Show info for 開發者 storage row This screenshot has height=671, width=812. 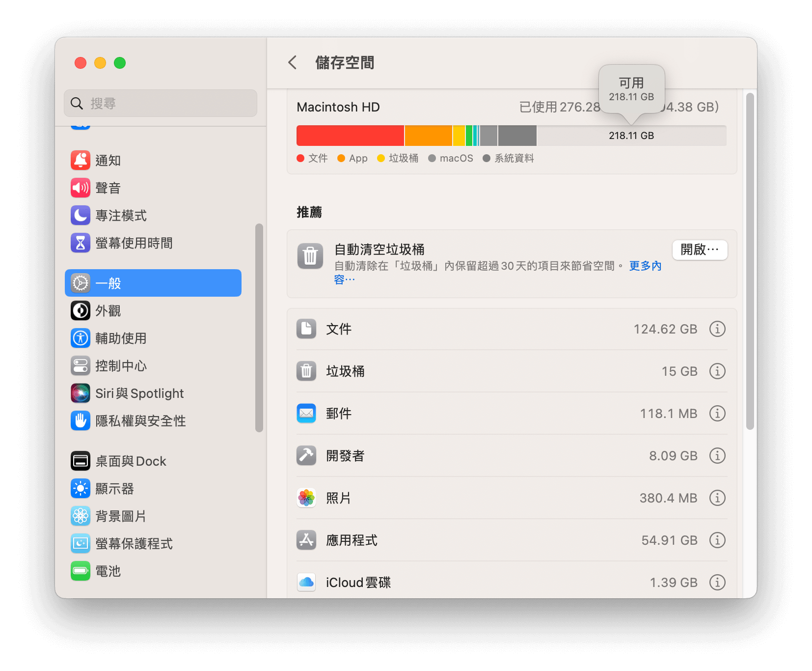pyautogui.click(x=717, y=455)
